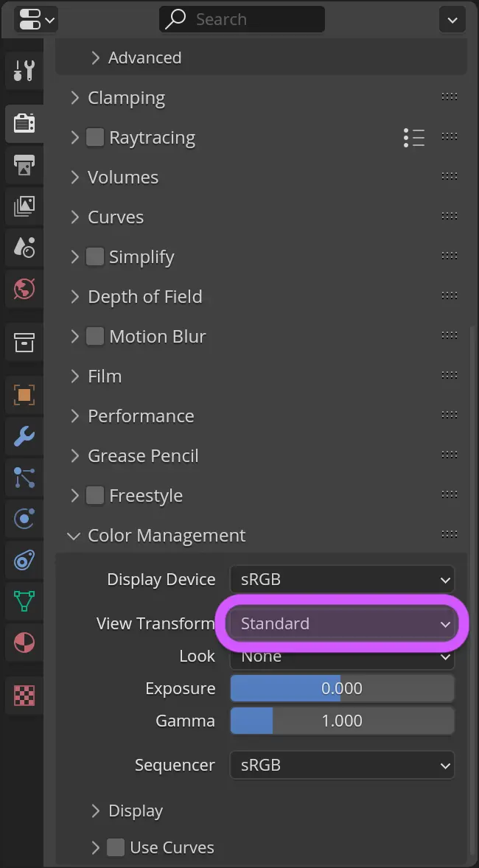Screen dimensions: 479x868
Task: Open the Display Device dropdown
Action: pos(342,580)
